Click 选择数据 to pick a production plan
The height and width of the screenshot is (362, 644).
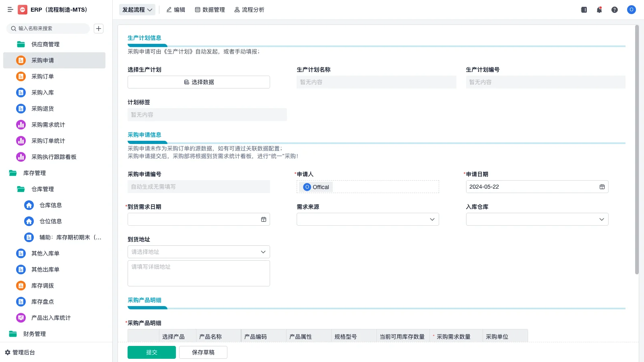click(198, 82)
